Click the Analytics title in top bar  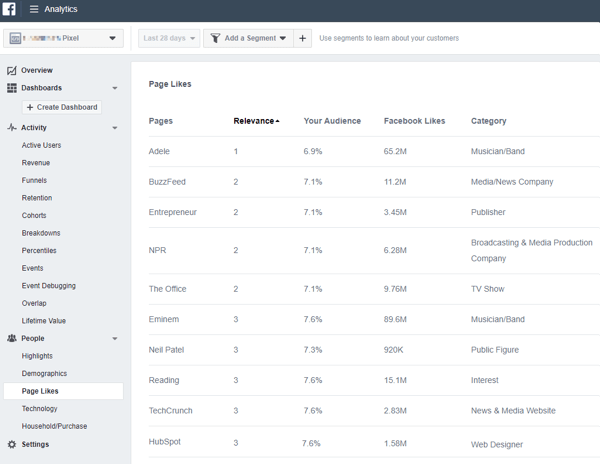click(x=60, y=9)
